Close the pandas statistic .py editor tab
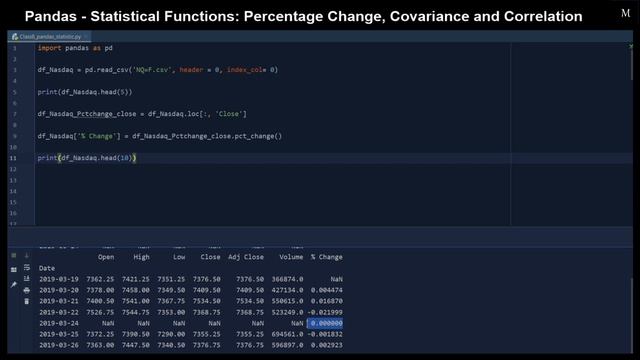The height and width of the screenshot is (360, 640). 86,37
